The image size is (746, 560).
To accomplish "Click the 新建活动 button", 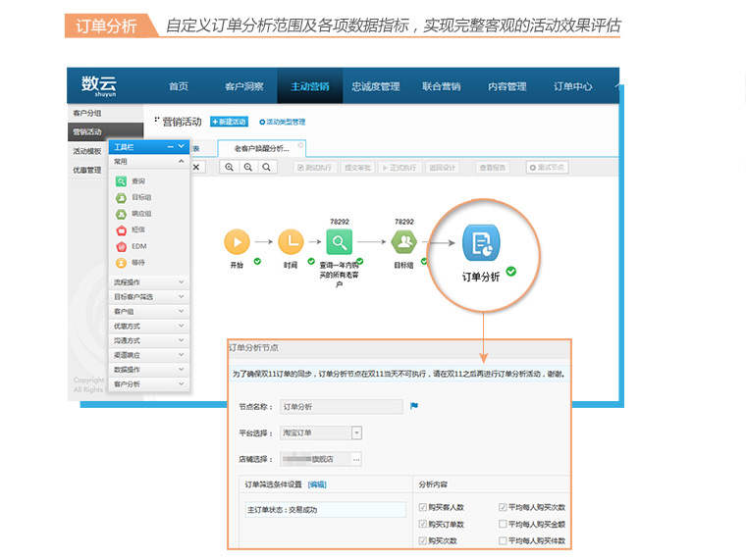I will click(229, 122).
